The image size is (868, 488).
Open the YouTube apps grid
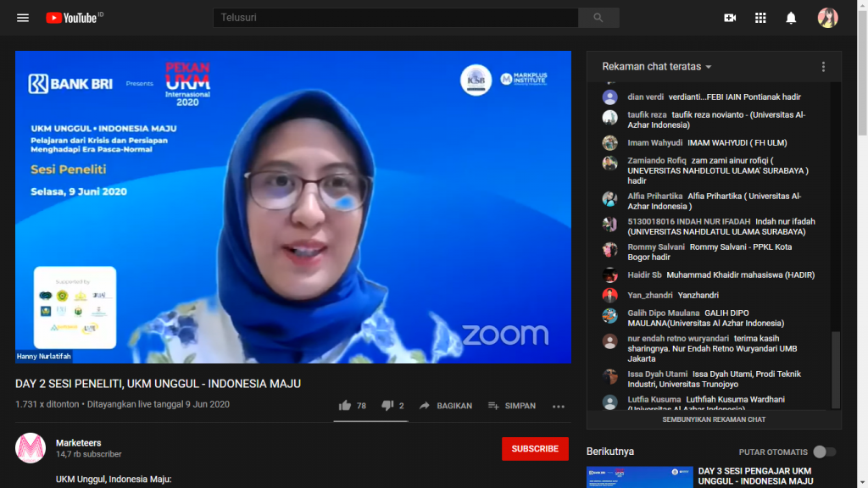(x=760, y=18)
